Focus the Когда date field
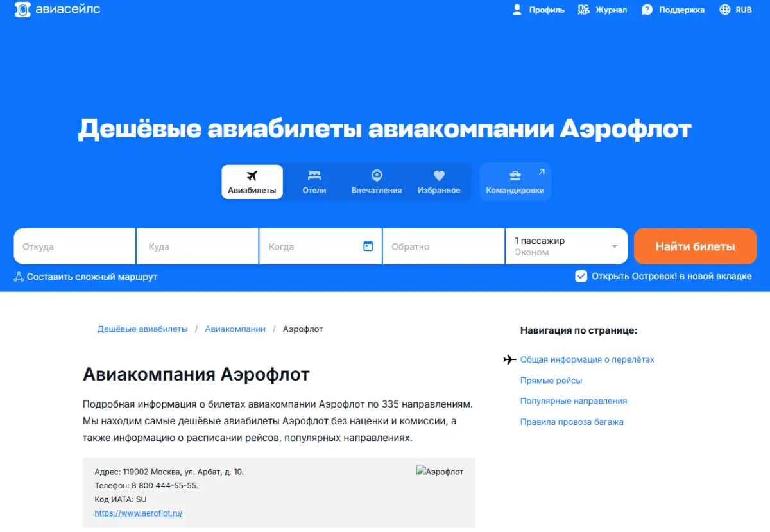The image size is (770, 532). tap(321, 246)
